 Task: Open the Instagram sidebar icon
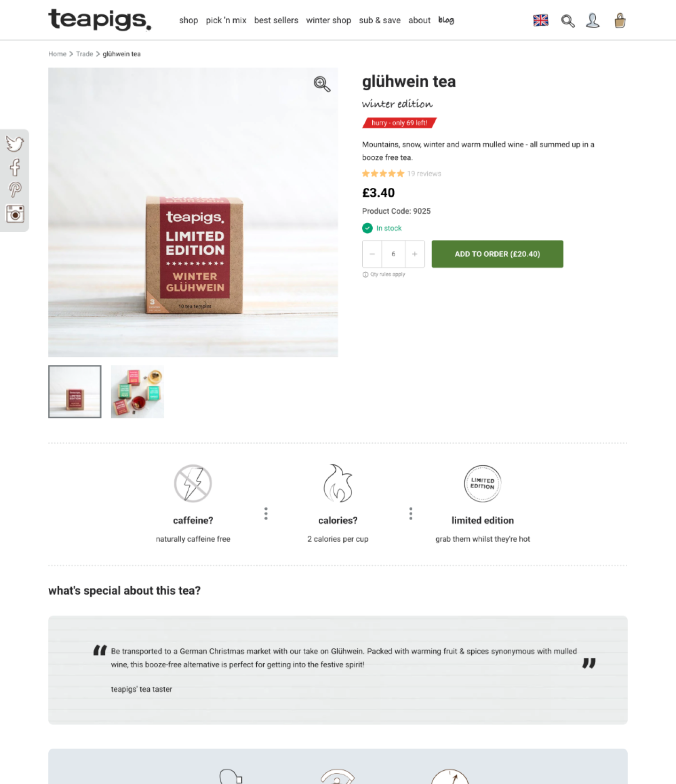pyautogui.click(x=15, y=214)
